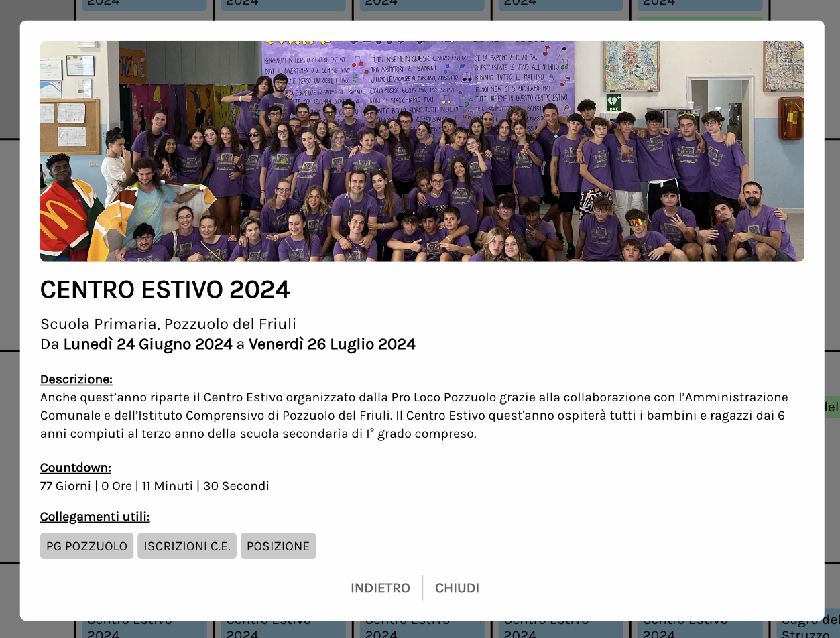Click the CENTRO ESTIVO 2024 heading
This screenshot has height=638, width=840.
point(165,290)
